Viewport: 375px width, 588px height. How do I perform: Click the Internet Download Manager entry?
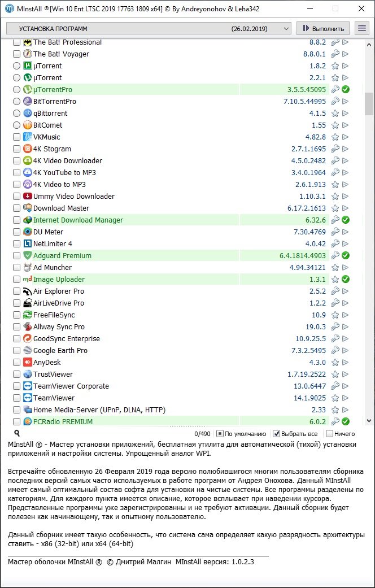click(x=78, y=220)
